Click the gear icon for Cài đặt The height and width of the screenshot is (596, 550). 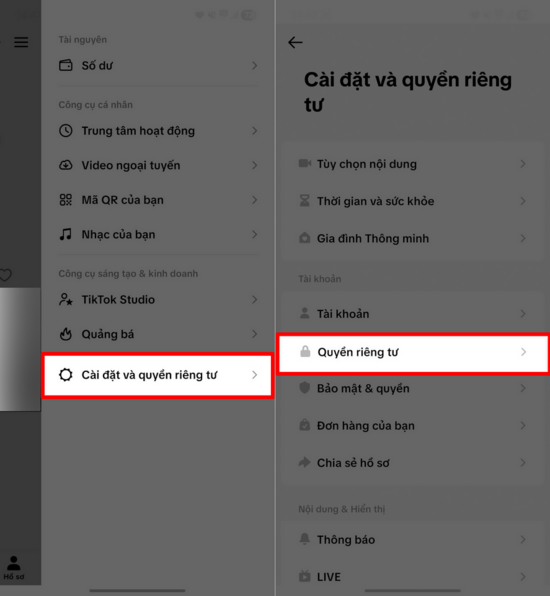(x=66, y=375)
